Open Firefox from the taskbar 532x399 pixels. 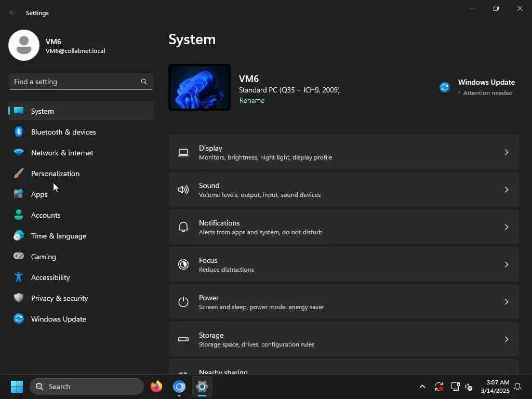coord(156,387)
